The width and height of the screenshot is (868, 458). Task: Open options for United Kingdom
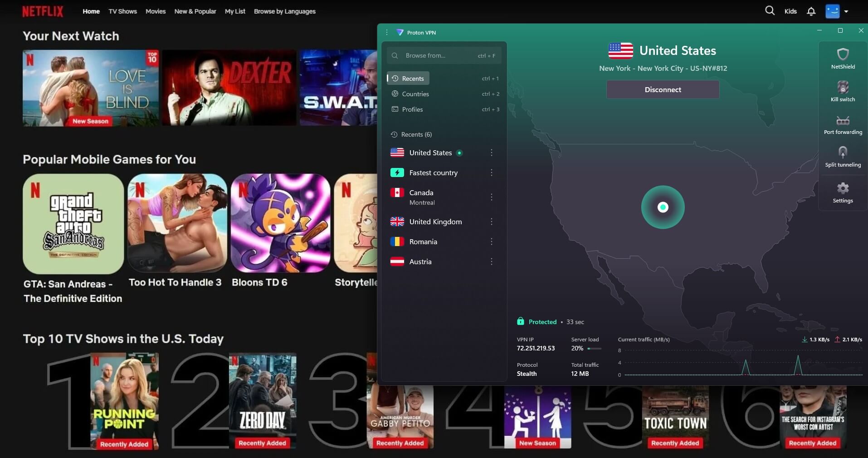[492, 222]
